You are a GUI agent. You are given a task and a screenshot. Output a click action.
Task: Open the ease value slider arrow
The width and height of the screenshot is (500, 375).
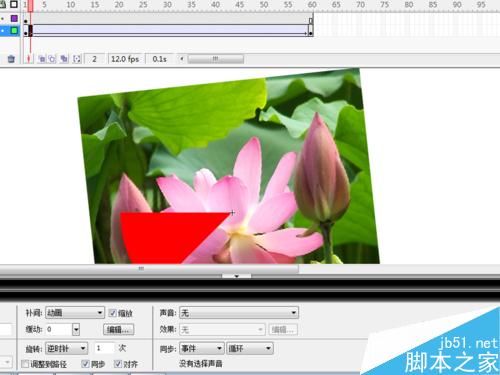(76, 329)
